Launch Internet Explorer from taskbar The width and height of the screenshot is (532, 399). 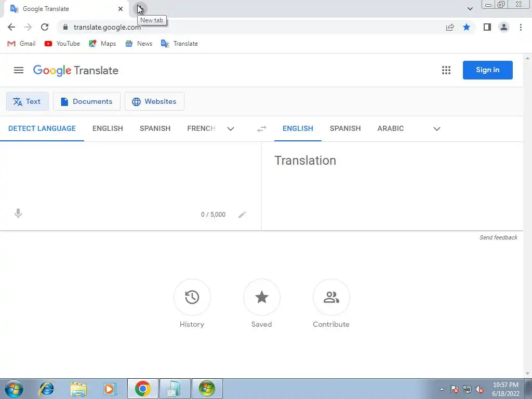(46, 389)
